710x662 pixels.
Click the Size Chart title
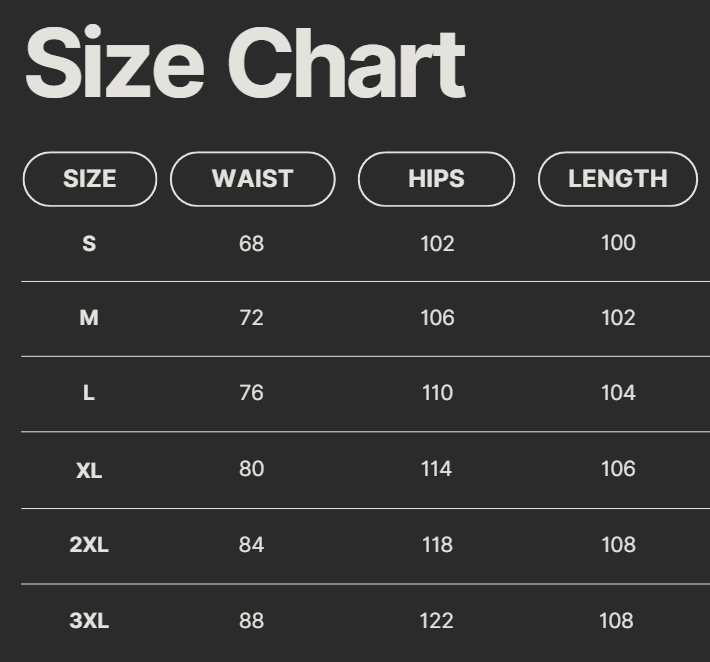tap(245, 63)
